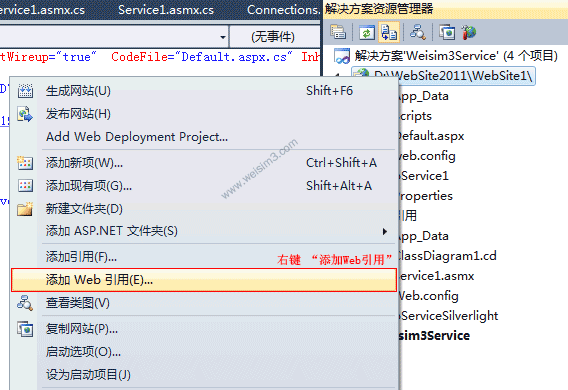
Task: Open the (无事件) events dropdown
Action: coord(275,37)
